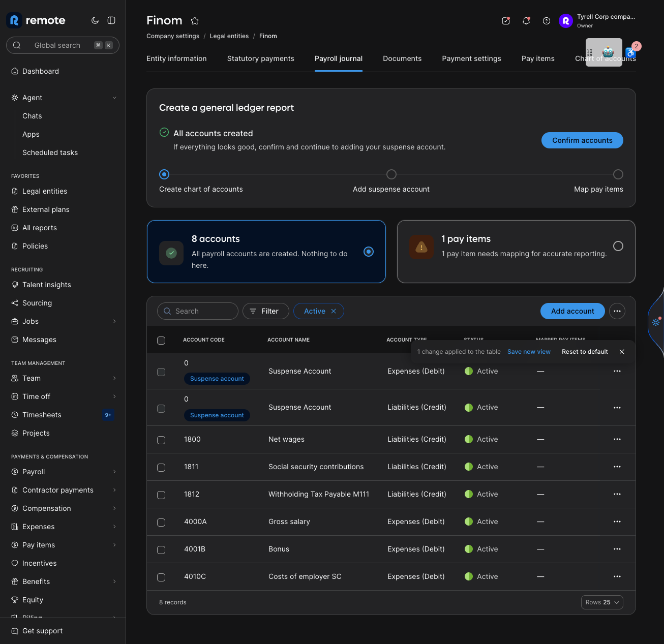The height and width of the screenshot is (644, 664).
Task: Go to Company settings breadcrumb
Action: 173,36
